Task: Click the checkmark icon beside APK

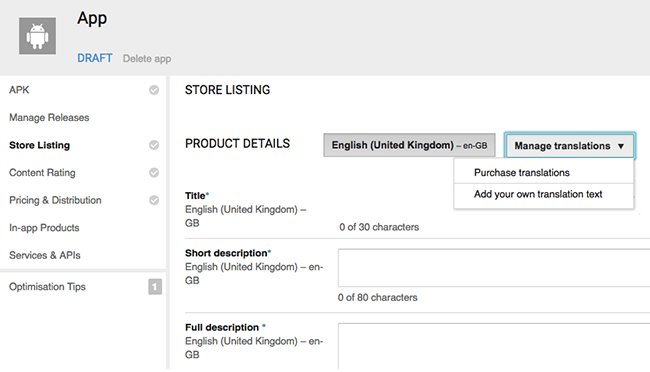Action: [x=154, y=90]
